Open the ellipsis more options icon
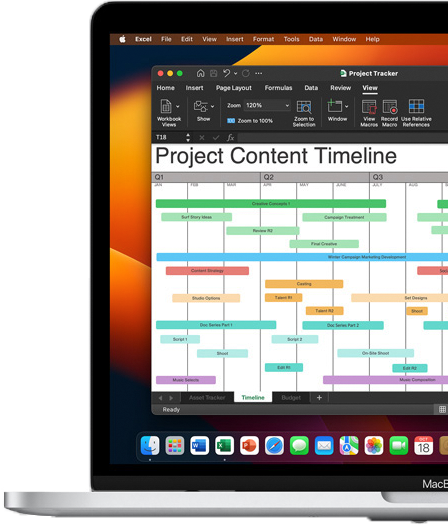The height and width of the screenshot is (525, 448). pos(259,73)
